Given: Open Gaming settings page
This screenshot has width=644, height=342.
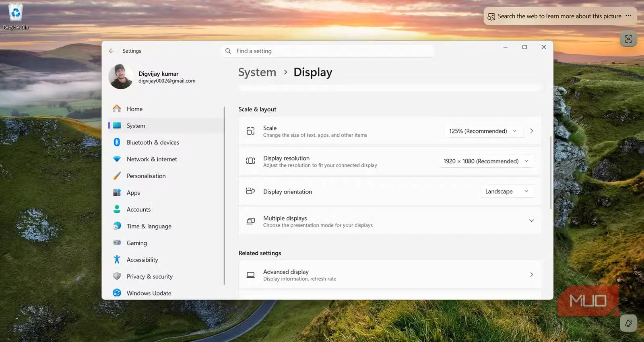Looking at the screenshot, I should click(x=166, y=243).
